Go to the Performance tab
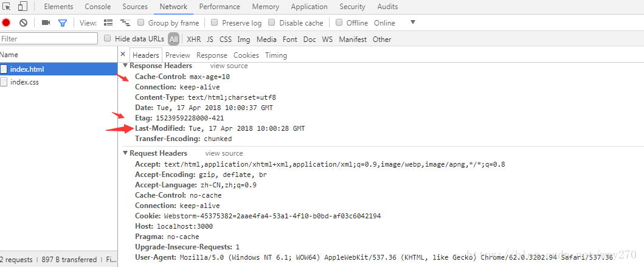Screen dimensions: 644x267 [220, 7]
